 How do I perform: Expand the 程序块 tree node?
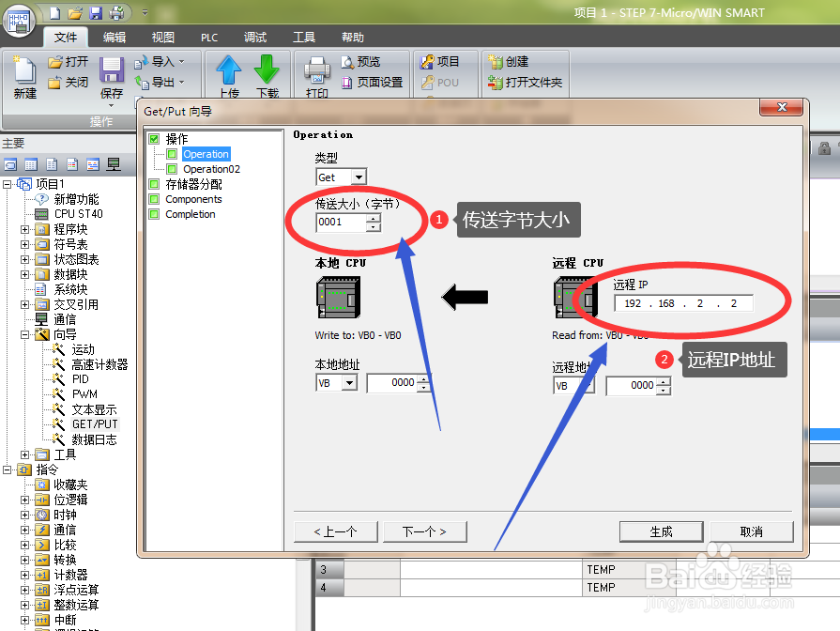coord(24,229)
